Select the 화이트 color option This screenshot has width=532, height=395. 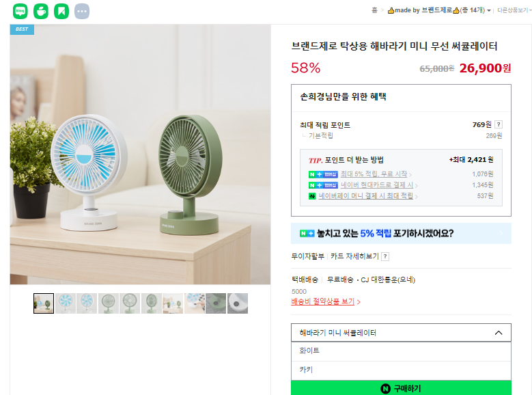point(401,351)
